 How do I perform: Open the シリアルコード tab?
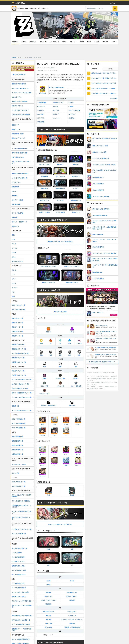coord(54,42)
